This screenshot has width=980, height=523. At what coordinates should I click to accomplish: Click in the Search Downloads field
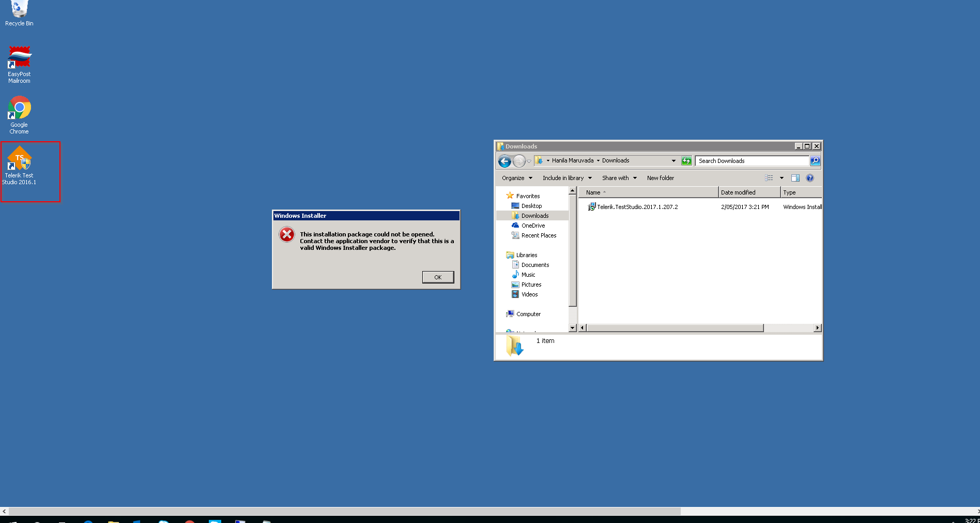click(752, 161)
